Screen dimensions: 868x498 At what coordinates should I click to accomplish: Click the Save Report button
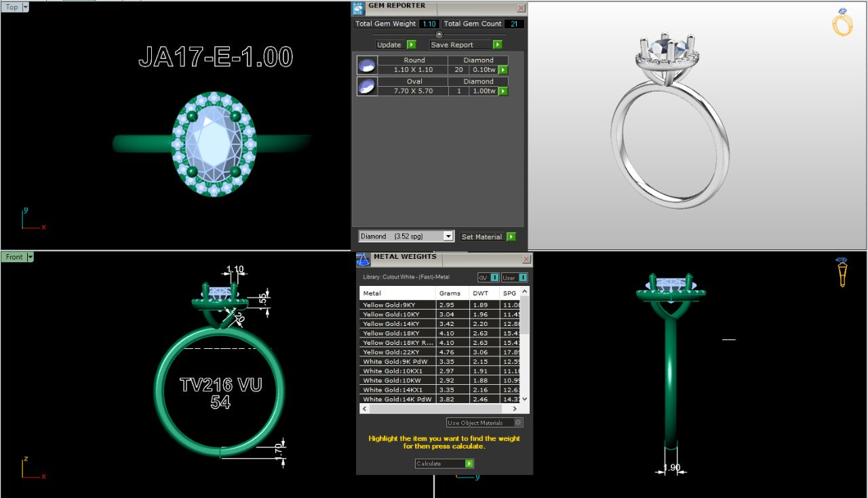pyautogui.click(x=460, y=45)
